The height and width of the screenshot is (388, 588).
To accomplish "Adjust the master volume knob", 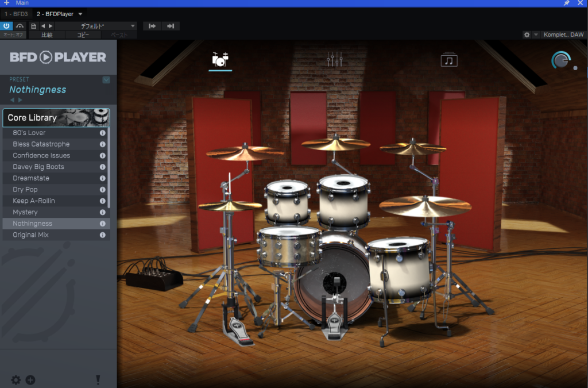I will coord(561,60).
